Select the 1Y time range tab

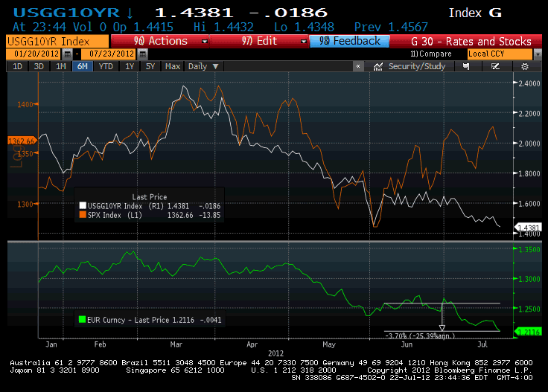tap(130, 66)
